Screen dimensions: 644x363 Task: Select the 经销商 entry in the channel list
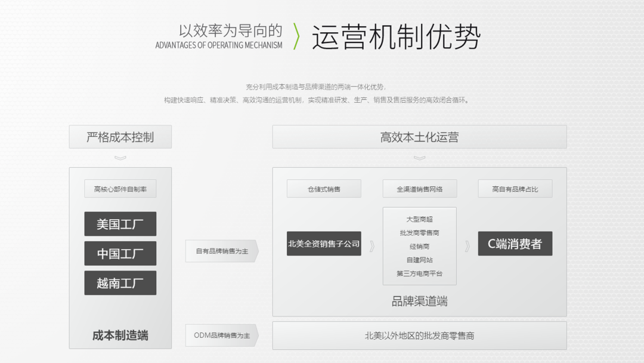(419, 245)
